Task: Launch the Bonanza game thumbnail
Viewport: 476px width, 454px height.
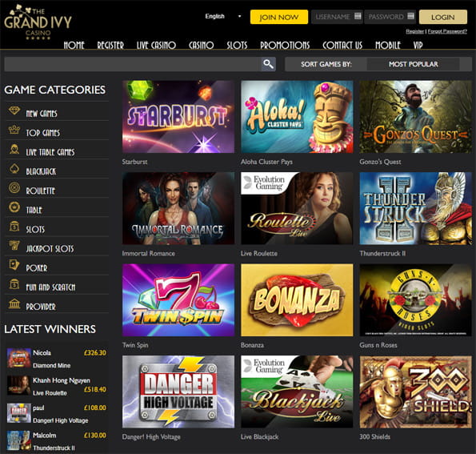Action: (297, 300)
